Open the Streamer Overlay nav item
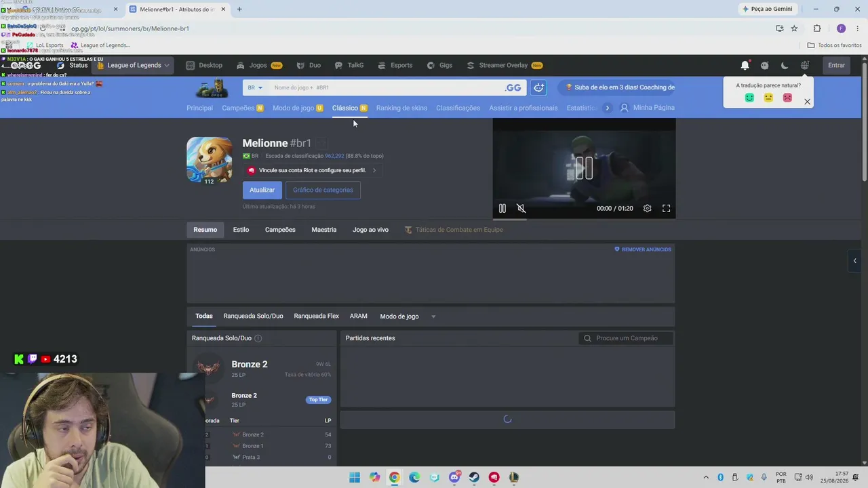This screenshot has width=868, height=488. [505, 65]
